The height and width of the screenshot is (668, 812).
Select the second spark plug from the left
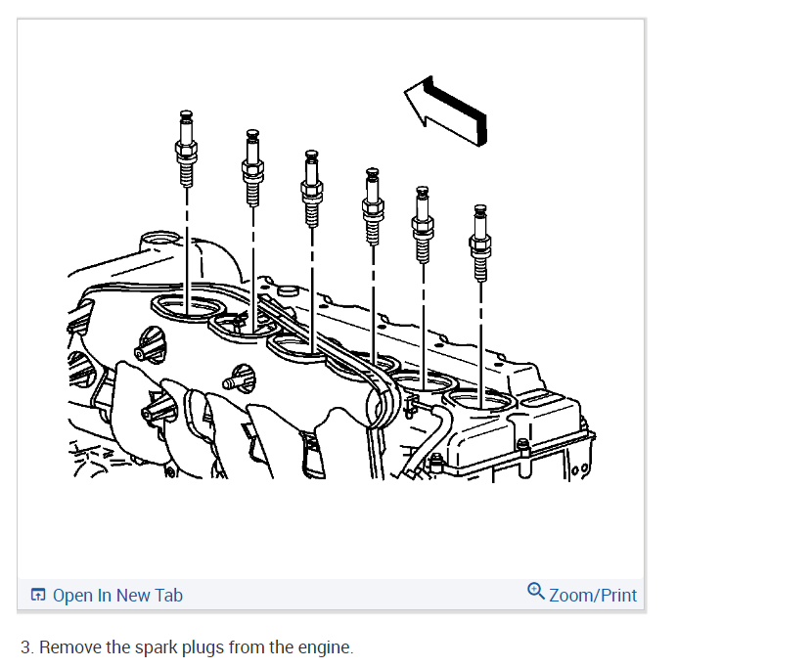pos(252,168)
